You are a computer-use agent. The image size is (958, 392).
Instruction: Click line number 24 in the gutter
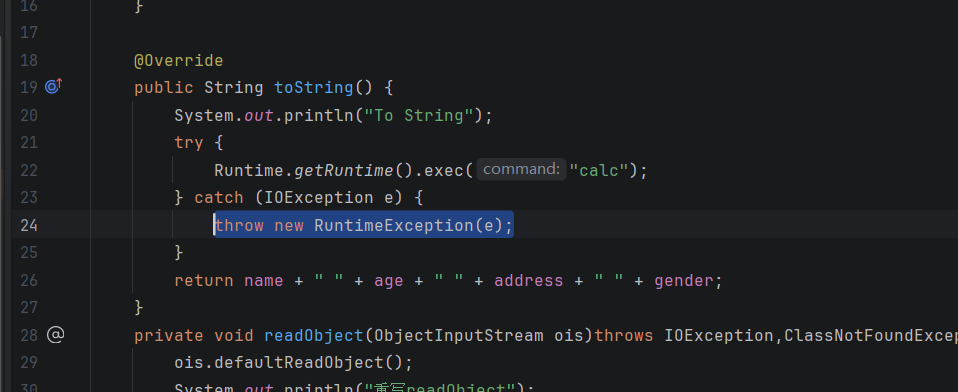pos(29,225)
